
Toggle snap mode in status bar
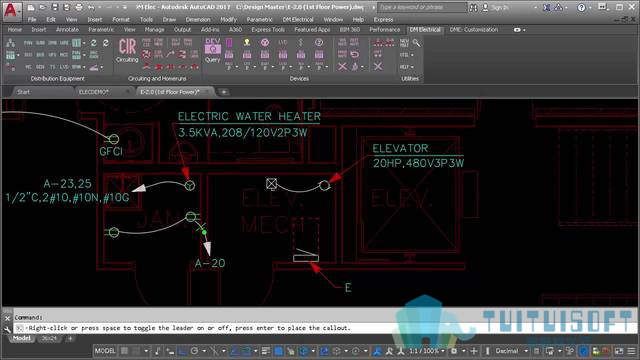[136, 351]
